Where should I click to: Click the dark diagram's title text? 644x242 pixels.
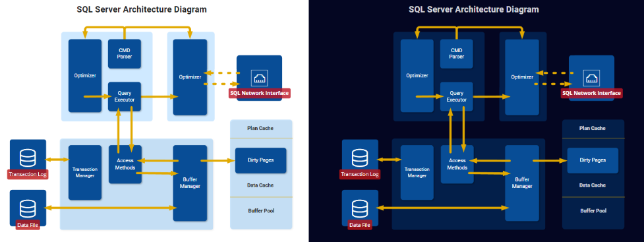coord(473,9)
